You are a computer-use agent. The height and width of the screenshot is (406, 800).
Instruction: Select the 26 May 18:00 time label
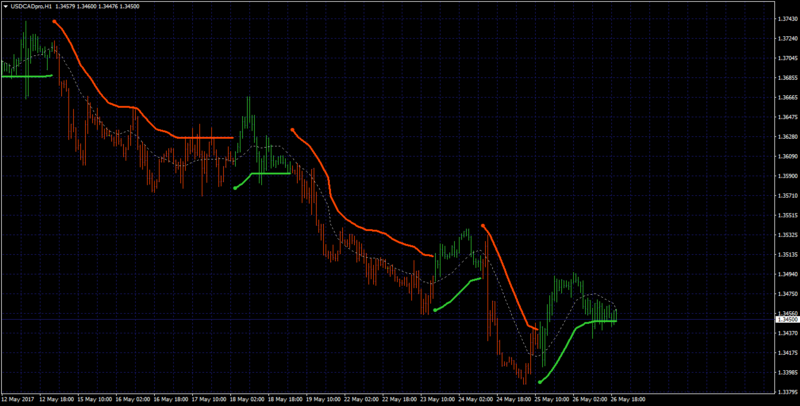tap(627, 397)
